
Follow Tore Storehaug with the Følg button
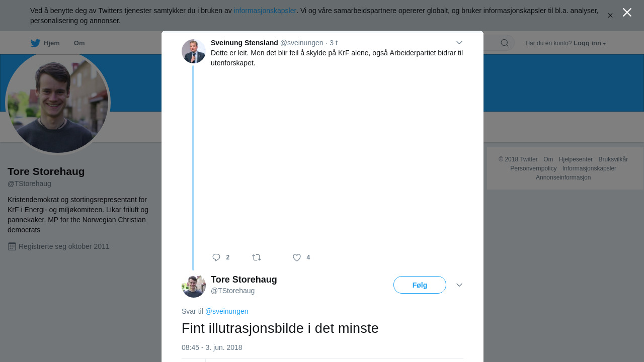pyautogui.click(x=420, y=285)
